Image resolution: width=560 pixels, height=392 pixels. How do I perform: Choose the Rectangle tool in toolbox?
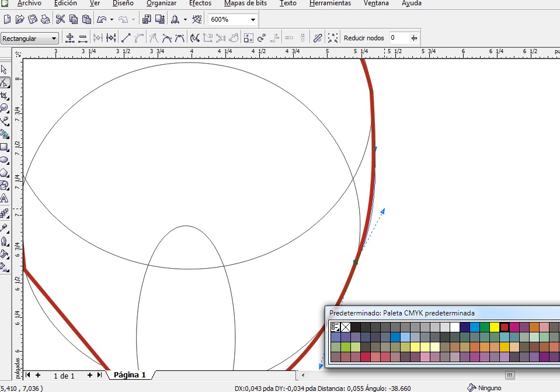pos(5,147)
